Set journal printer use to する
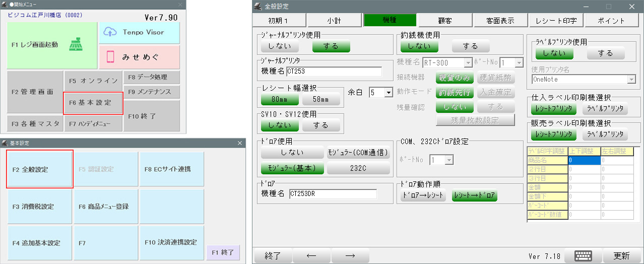Screen dimensions: 644x264 (x=331, y=46)
